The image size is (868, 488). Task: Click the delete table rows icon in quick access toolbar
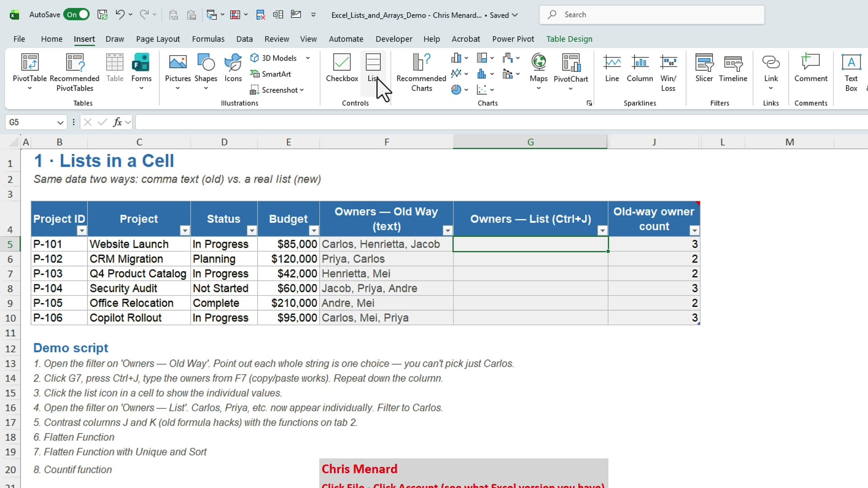[260, 14]
